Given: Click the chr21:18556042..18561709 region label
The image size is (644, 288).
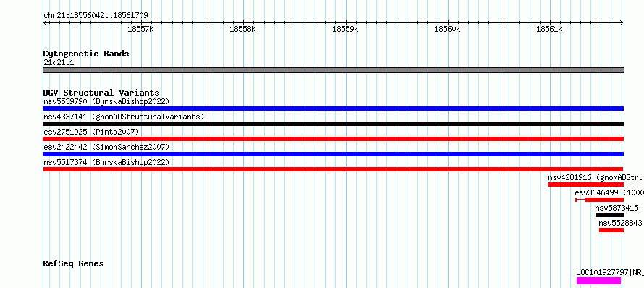Looking at the screenshot, I should pyautogui.click(x=96, y=16).
